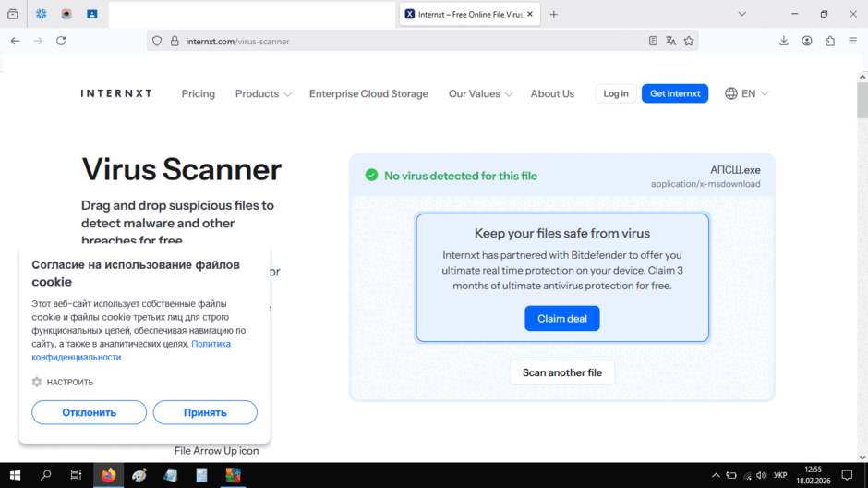The image size is (868, 488).
Task: Select the blank untitled tab
Action: [252, 15]
